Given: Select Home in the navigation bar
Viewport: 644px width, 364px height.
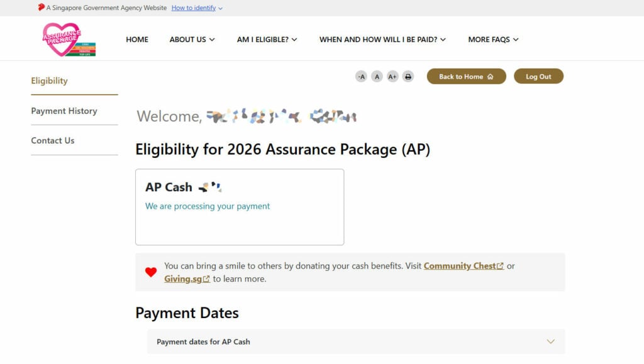Looking at the screenshot, I should [x=136, y=39].
